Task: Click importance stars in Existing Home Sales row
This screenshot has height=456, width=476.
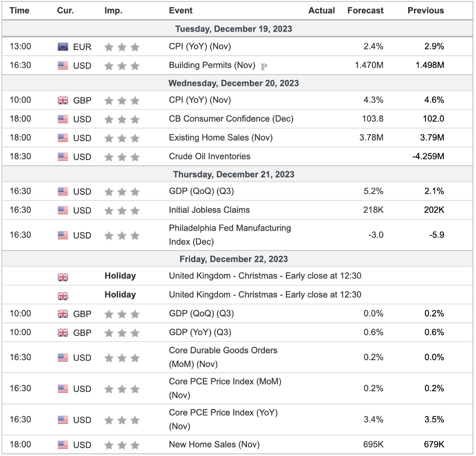Action: click(122, 138)
